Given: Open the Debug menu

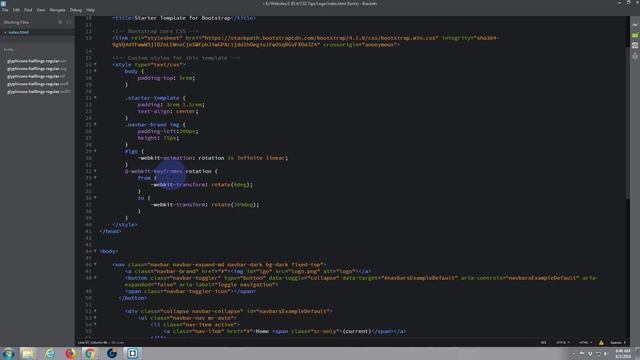Looking at the screenshot, I should point(76,10).
